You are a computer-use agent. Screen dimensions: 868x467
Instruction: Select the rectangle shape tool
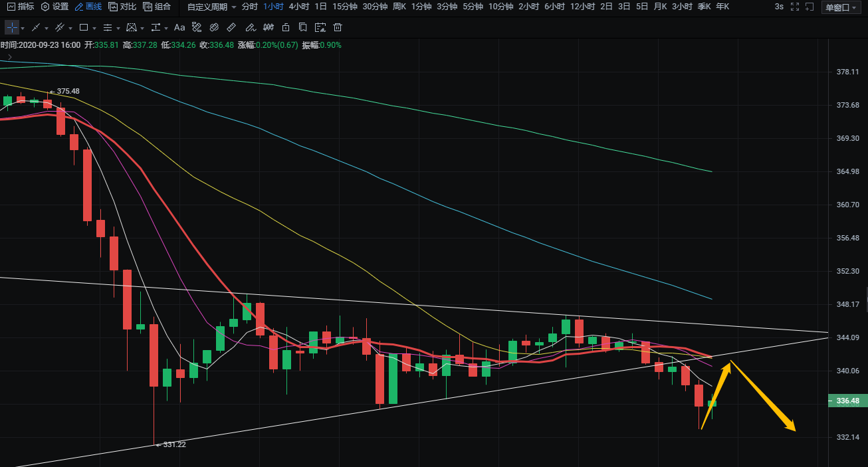[83, 28]
